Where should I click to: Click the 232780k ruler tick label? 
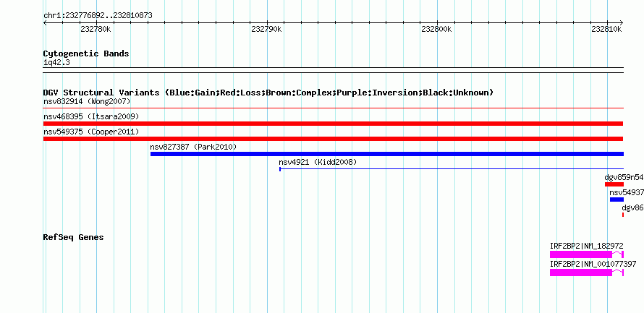tap(96, 29)
